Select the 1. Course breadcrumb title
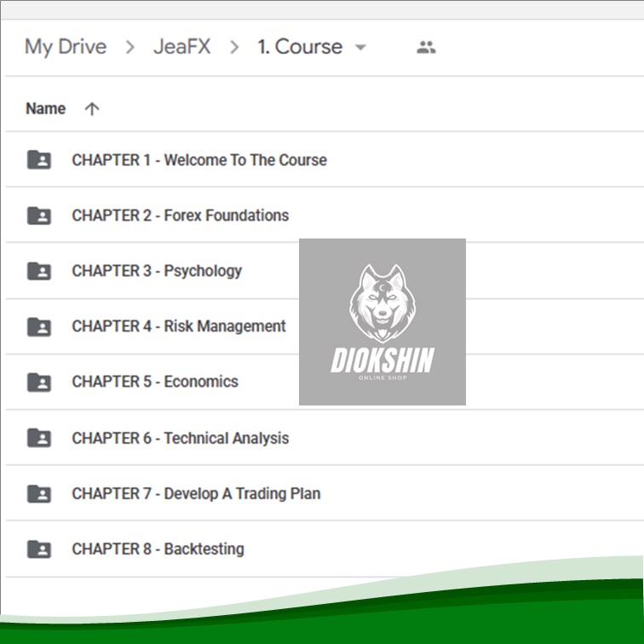This screenshot has width=644, height=644. [300, 46]
